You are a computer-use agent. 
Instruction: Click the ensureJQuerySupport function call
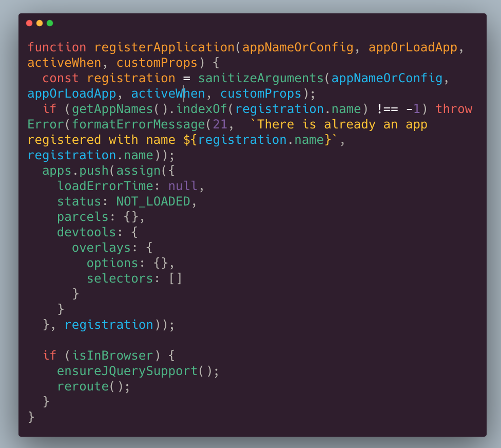[x=127, y=371]
